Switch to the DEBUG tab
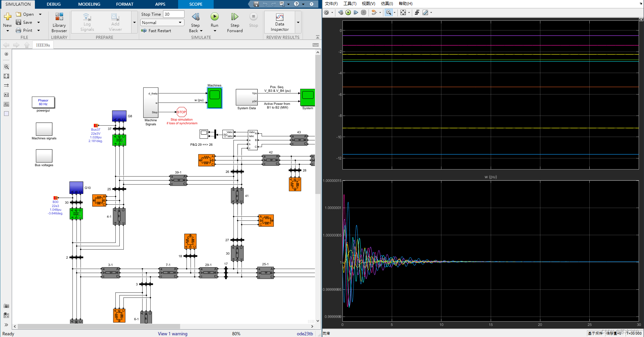The height and width of the screenshot is (337, 644). tap(54, 4)
